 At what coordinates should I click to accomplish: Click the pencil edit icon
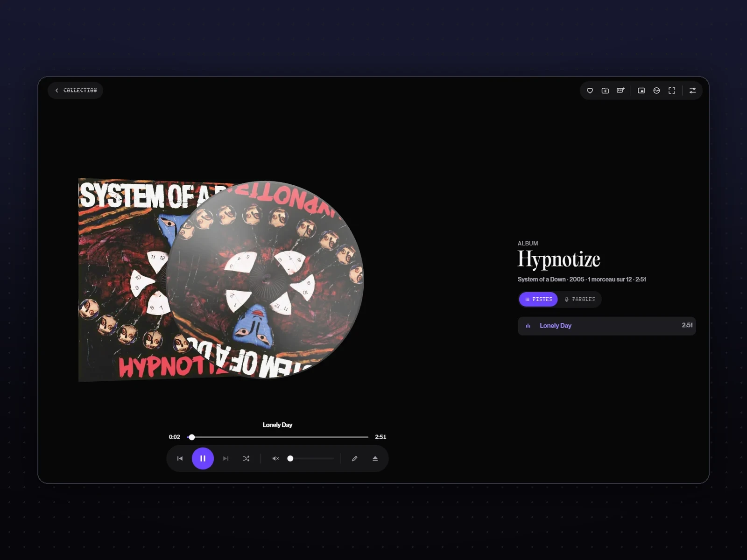coord(354,459)
